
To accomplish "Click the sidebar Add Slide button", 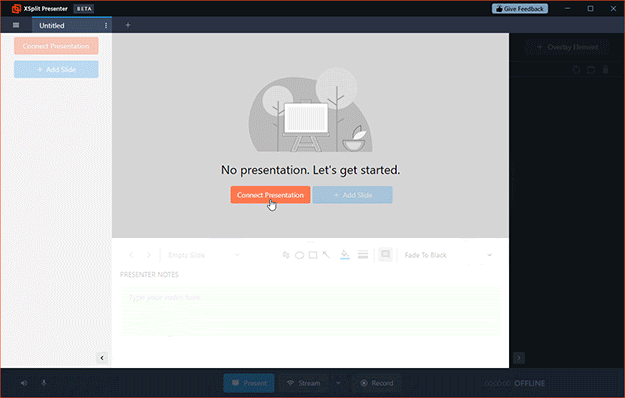I will point(56,69).
